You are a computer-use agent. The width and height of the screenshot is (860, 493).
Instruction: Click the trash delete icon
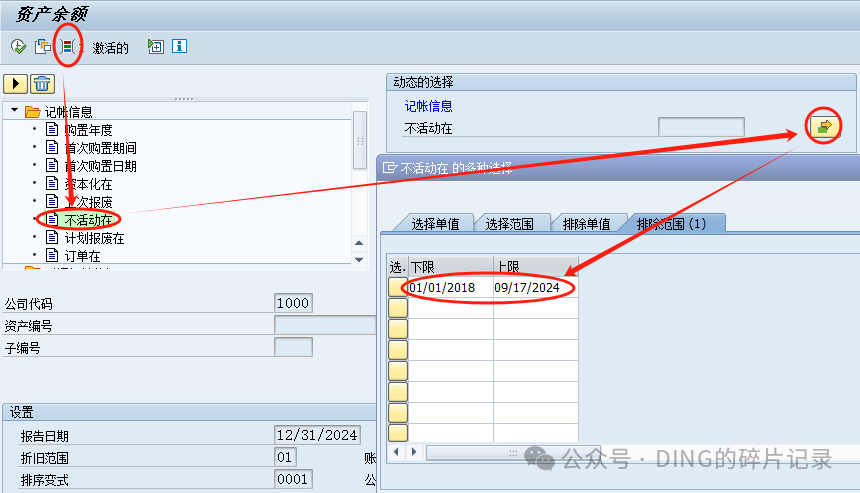pos(42,84)
